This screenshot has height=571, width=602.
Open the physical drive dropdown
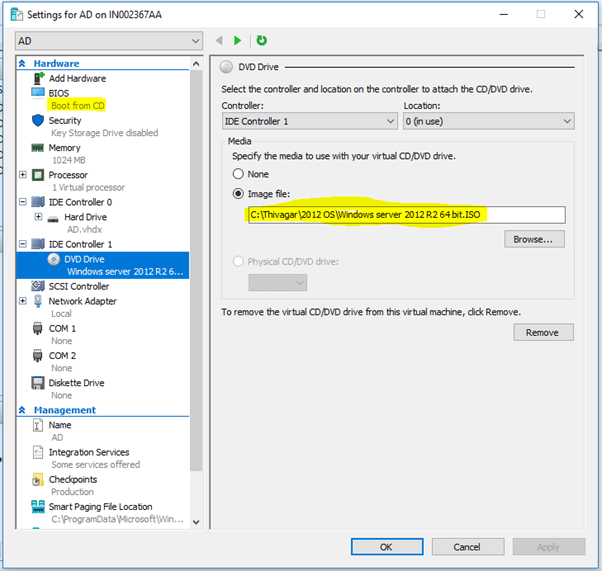pos(278,283)
